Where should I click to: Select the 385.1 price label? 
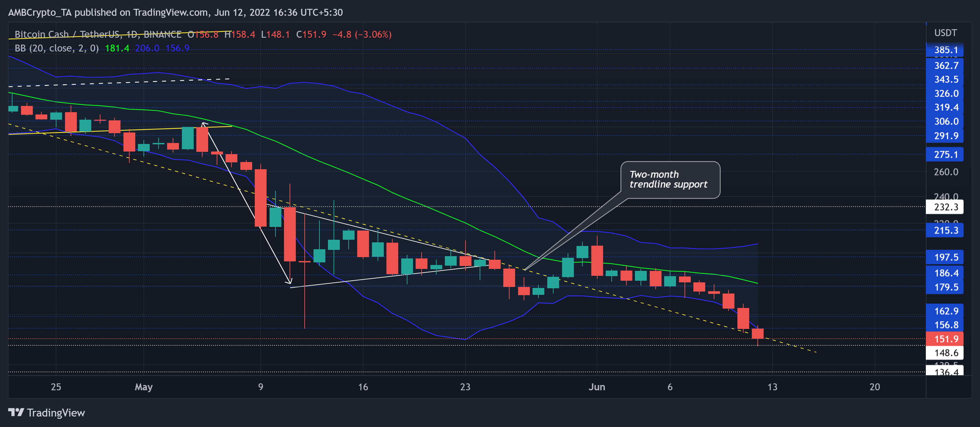[x=945, y=50]
